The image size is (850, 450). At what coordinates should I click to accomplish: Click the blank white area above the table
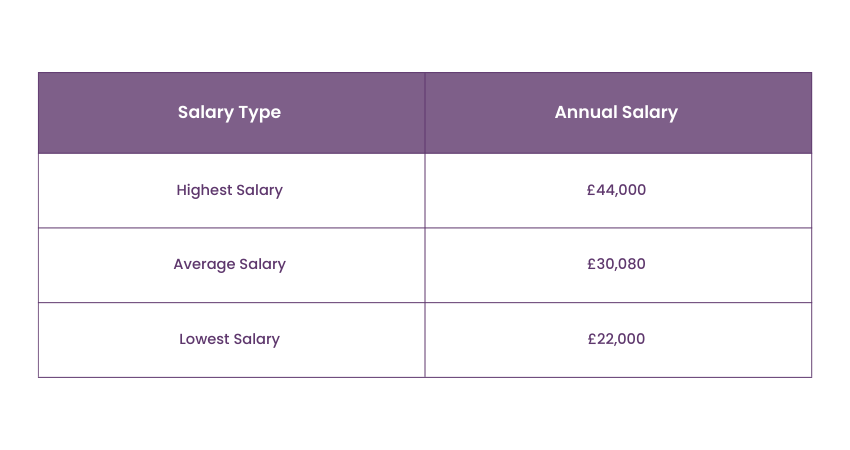[x=425, y=35]
